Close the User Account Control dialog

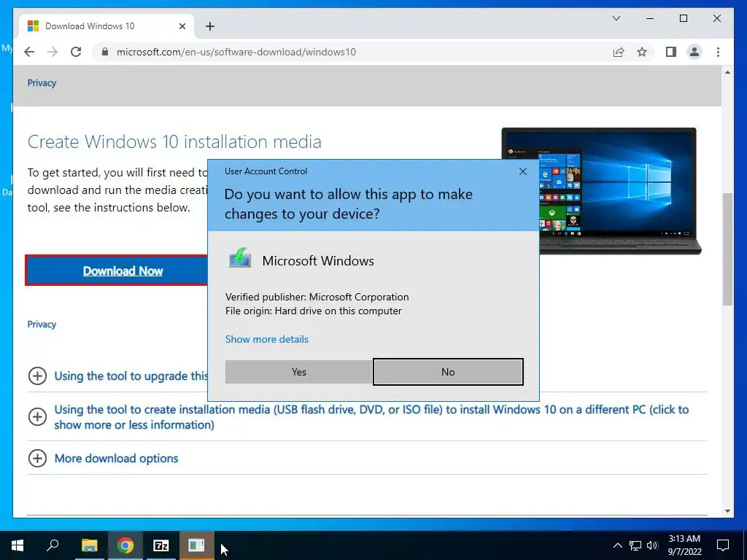pyautogui.click(x=522, y=171)
